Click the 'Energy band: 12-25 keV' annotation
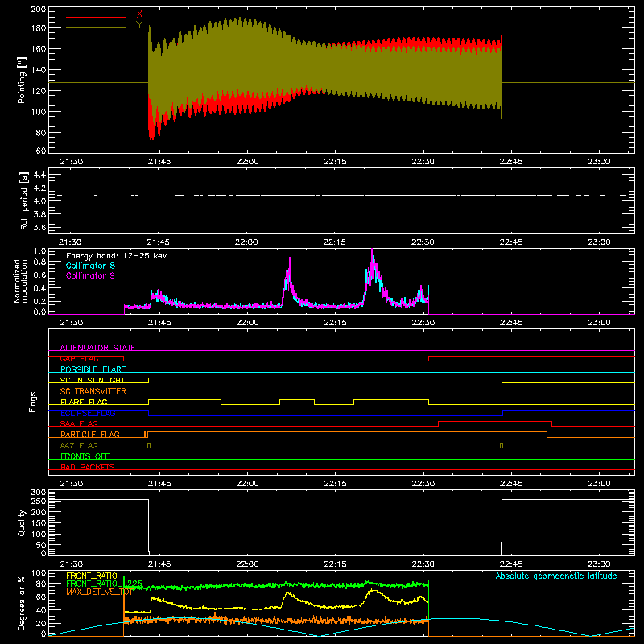Screen dimensions: 644x644 117,256
